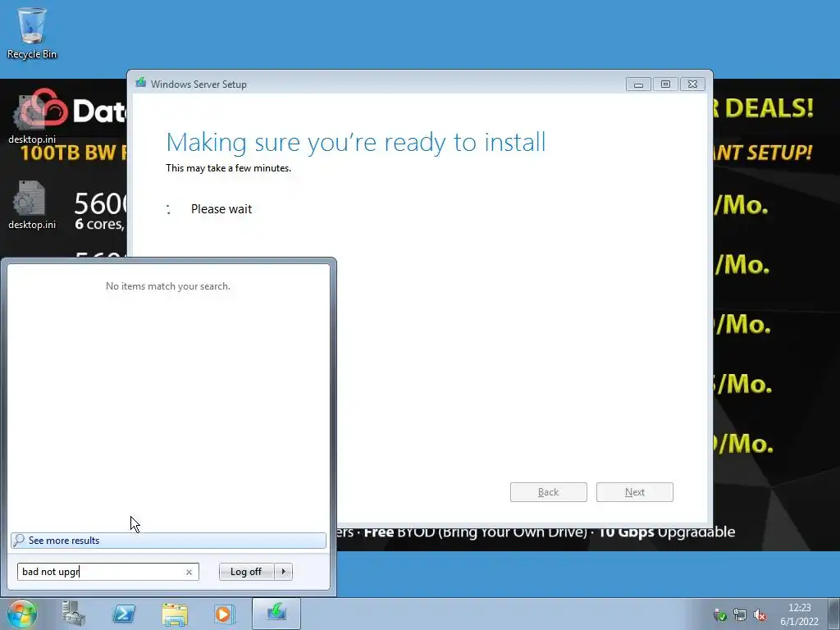The width and height of the screenshot is (840, 630).
Task: Open the Windows Start orb
Action: click(x=22, y=614)
